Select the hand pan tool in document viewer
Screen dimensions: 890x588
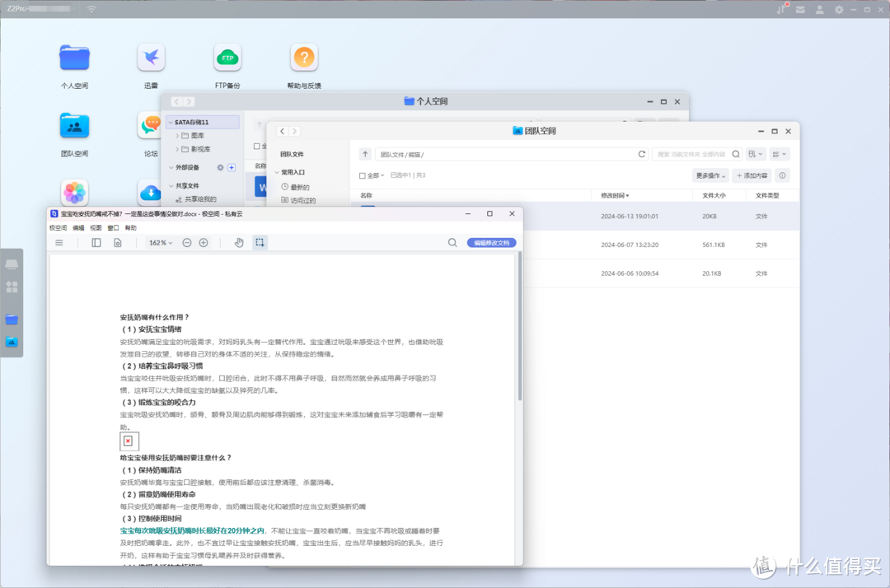[238, 242]
